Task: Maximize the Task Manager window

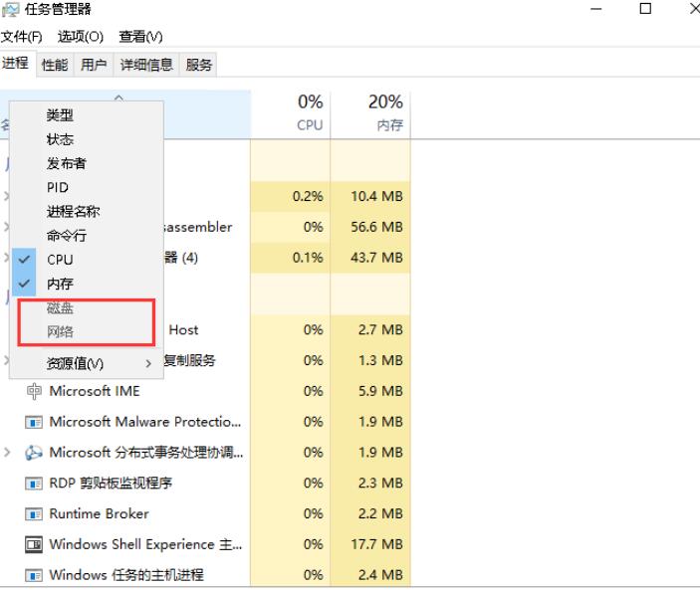Action: click(x=645, y=9)
